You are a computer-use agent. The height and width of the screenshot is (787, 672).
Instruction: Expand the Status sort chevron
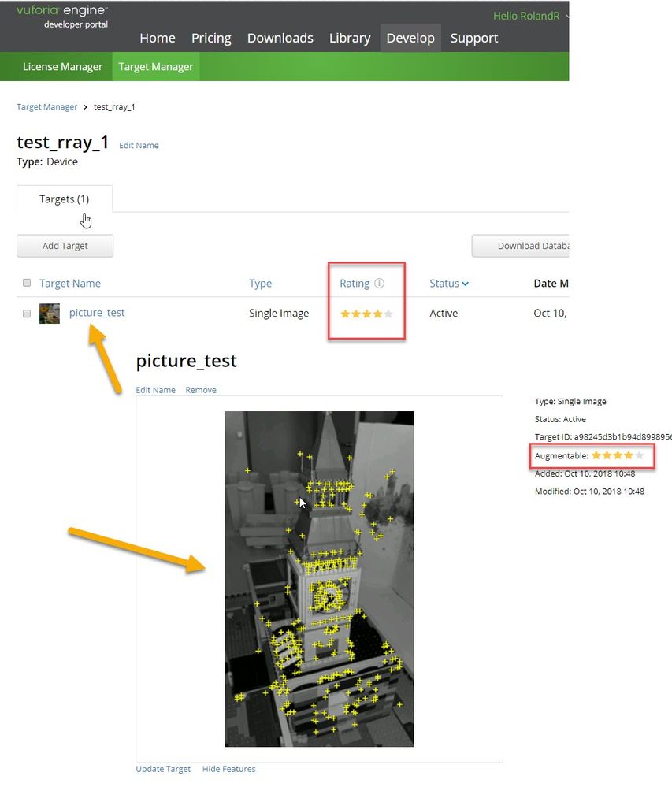click(x=466, y=284)
